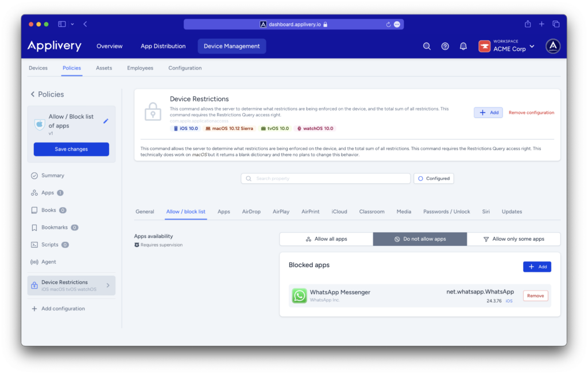Click the 'Search property' input field

click(x=326, y=178)
